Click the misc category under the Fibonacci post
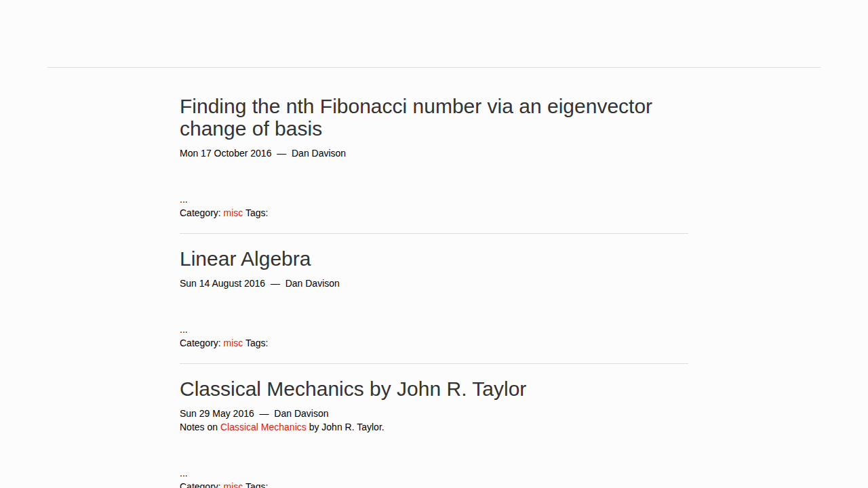The height and width of the screenshot is (488, 868). [x=233, y=213]
